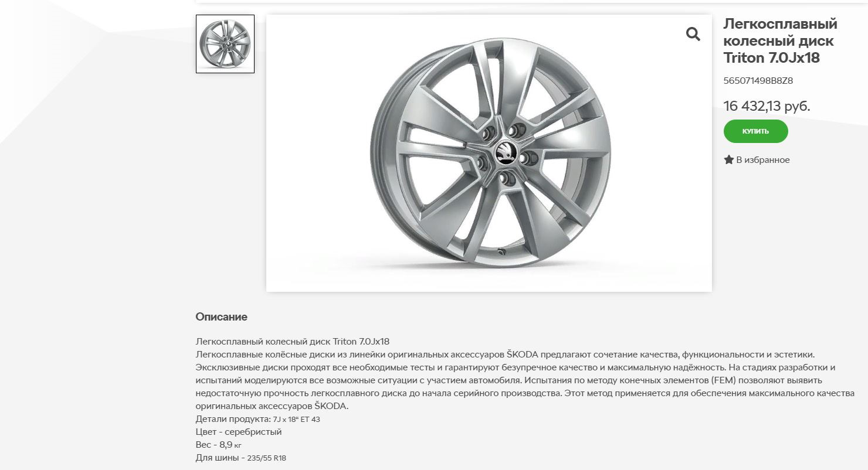Click the Цвет - серебристый line
Screen dimensions: 868x470
(x=239, y=432)
